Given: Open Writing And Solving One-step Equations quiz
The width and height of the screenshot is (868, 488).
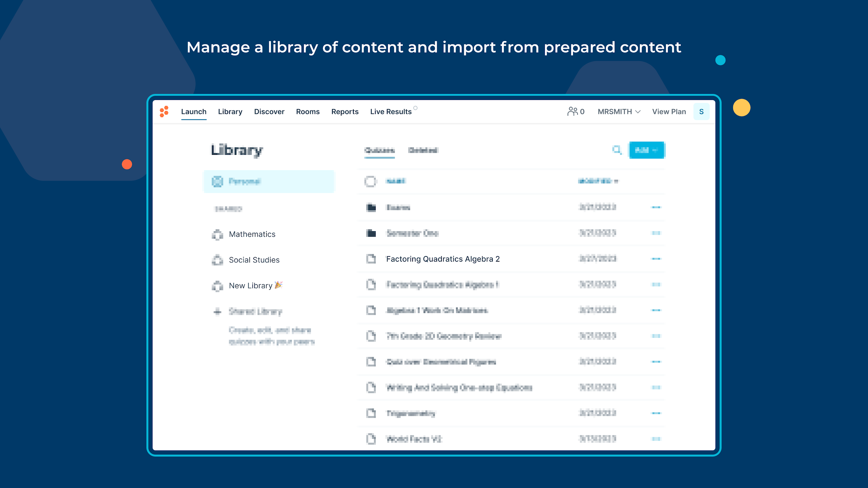Looking at the screenshot, I should 459,388.
